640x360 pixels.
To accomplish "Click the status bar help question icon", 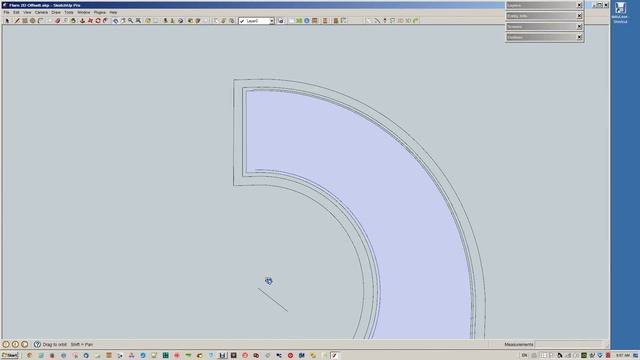I will (x=37, y=344).
